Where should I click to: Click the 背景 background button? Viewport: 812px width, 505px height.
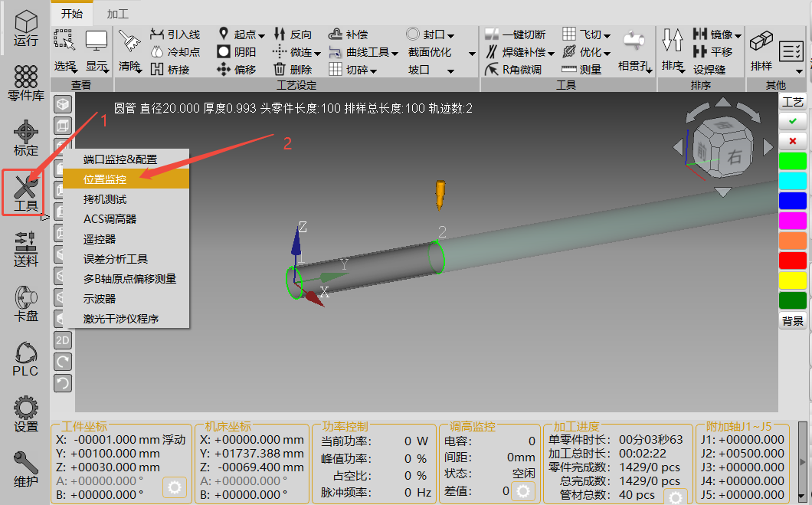792,321
